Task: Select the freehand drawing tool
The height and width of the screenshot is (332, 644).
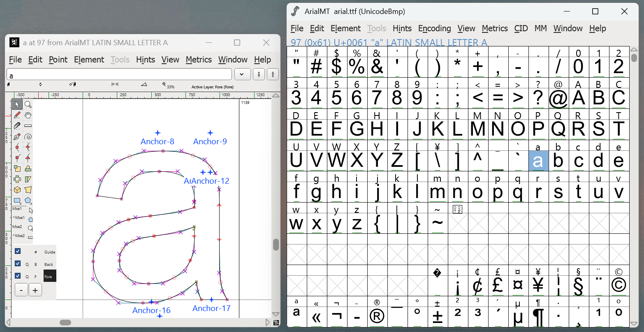Action: click(17, 115)
